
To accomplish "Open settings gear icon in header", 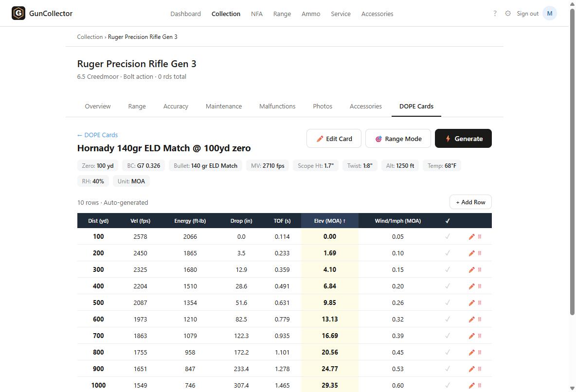I will pos(508,13).
